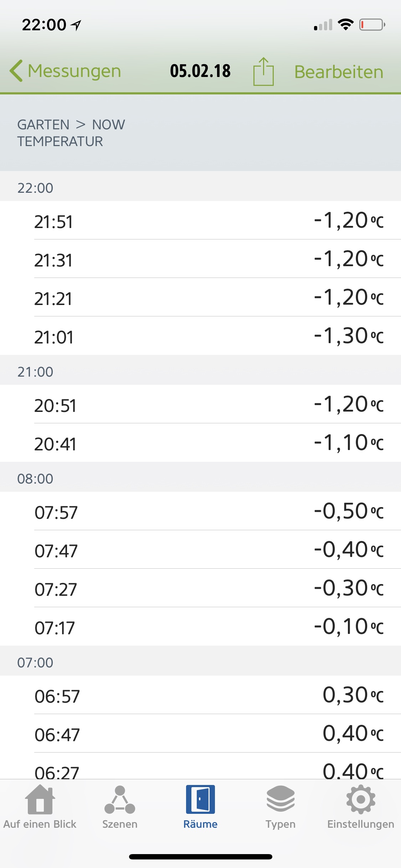The width and height of the screenshot is (401, 868).
Task: Open the Typen layers icon
Action: pos(281,799)
